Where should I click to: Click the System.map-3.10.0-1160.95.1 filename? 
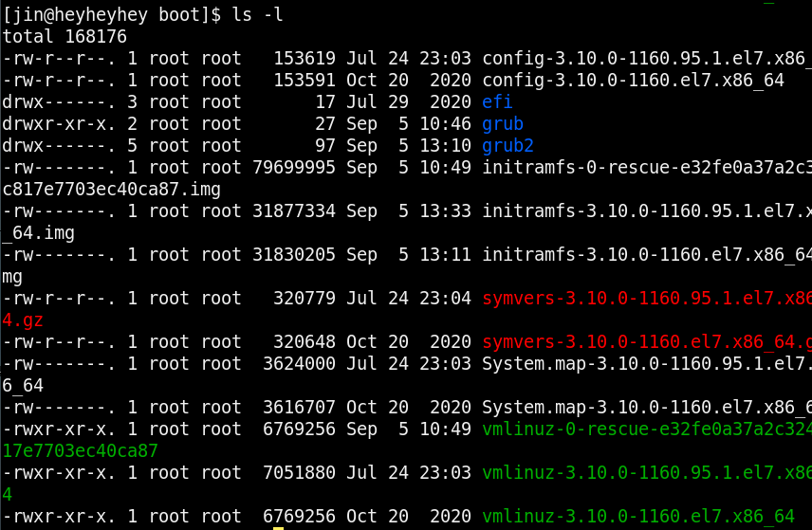(x=647, y=363)
